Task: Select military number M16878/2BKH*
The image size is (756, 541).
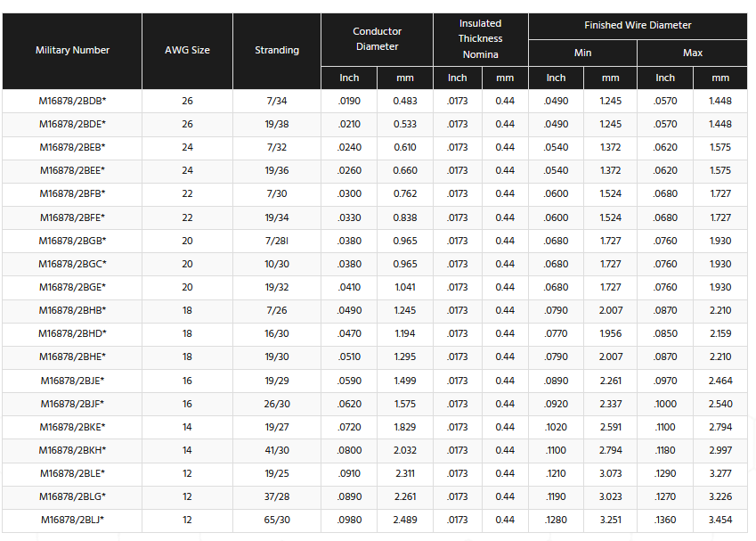Action: tap(72, 450)
